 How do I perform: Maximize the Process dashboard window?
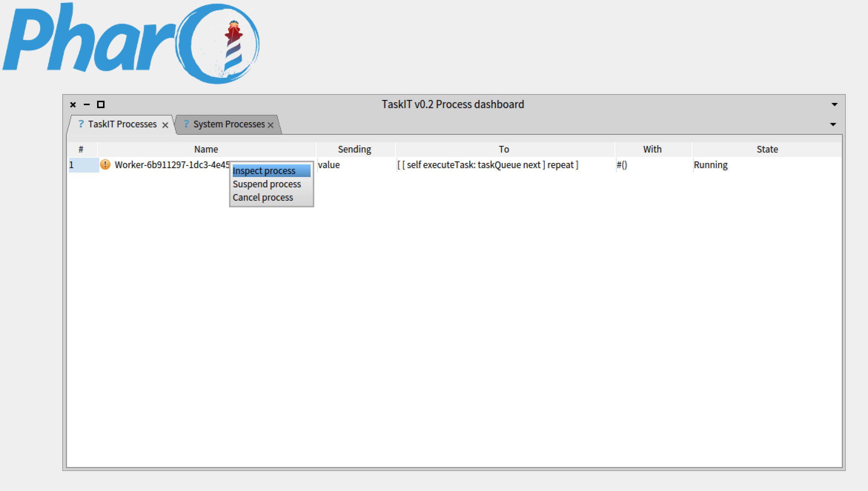[x=101, y=105]
